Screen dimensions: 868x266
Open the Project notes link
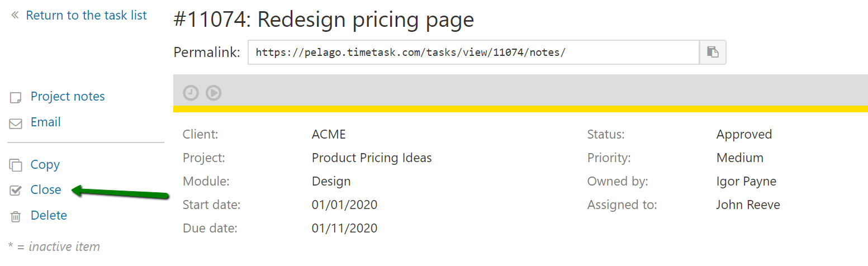[68, 97]
